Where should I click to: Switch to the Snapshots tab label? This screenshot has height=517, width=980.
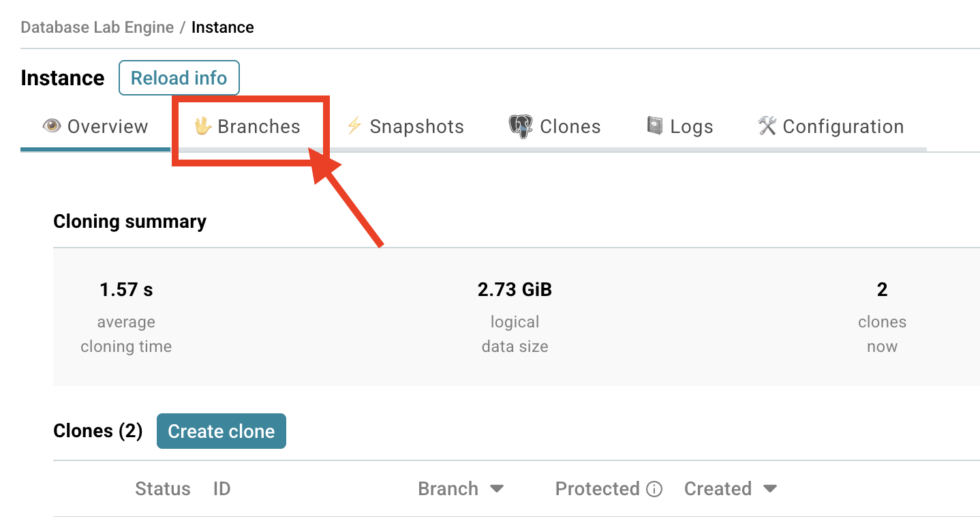(x=416, y=127)
